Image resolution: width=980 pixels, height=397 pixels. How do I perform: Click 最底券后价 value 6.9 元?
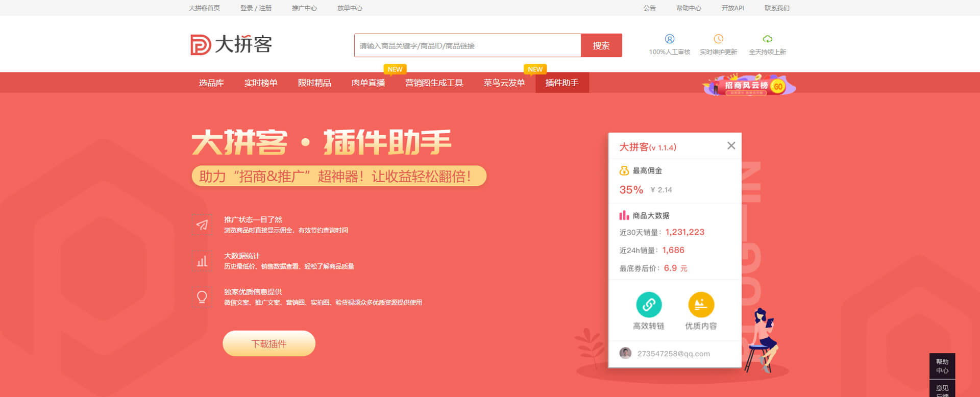[x=675, y=268]
